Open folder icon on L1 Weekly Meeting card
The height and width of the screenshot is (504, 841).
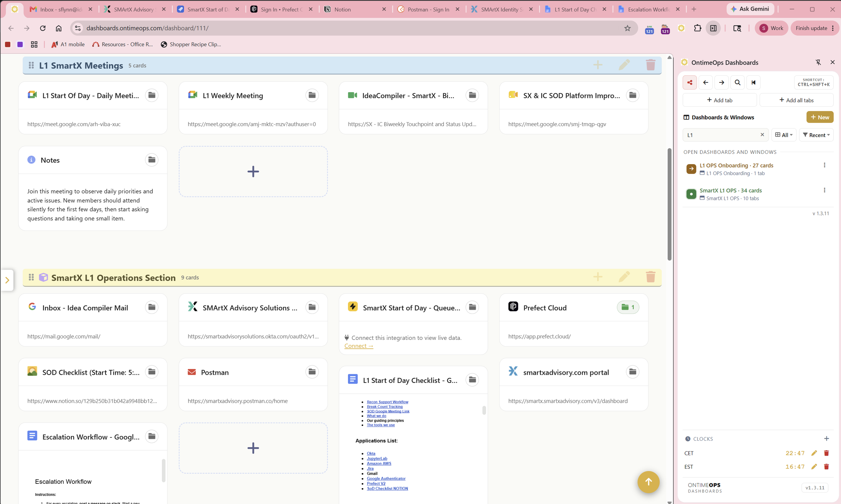(x=312, y=96)
